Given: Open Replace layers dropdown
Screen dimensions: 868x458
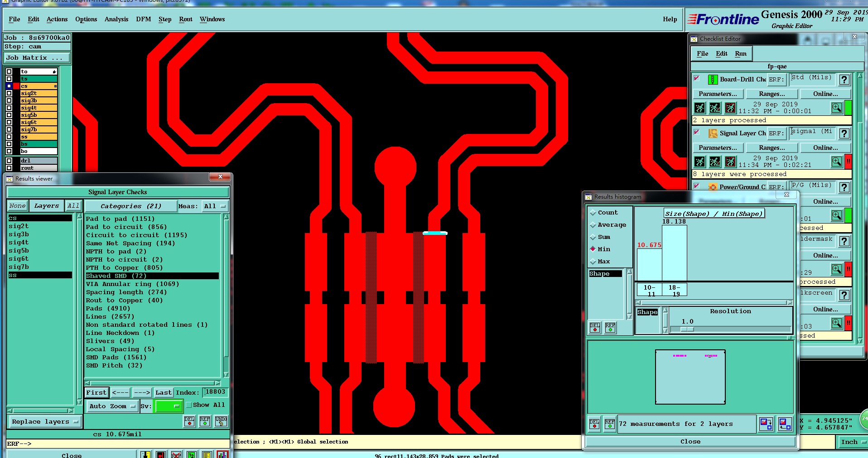Looking at the screenshot, I should (x=45, y=422).
